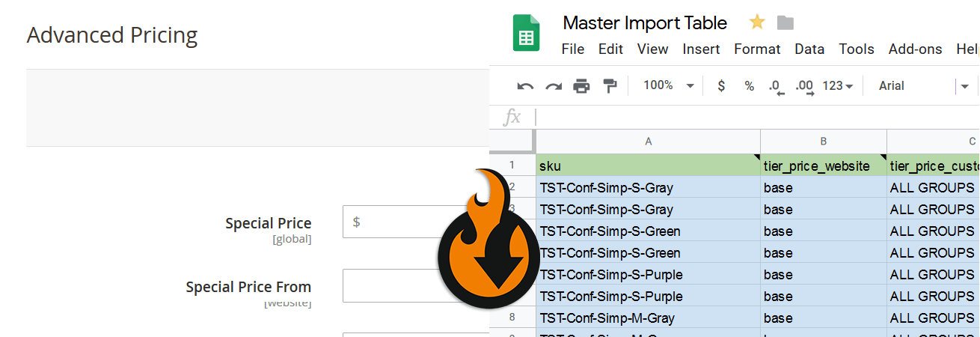Open the Tools menu

coord(857,49)
